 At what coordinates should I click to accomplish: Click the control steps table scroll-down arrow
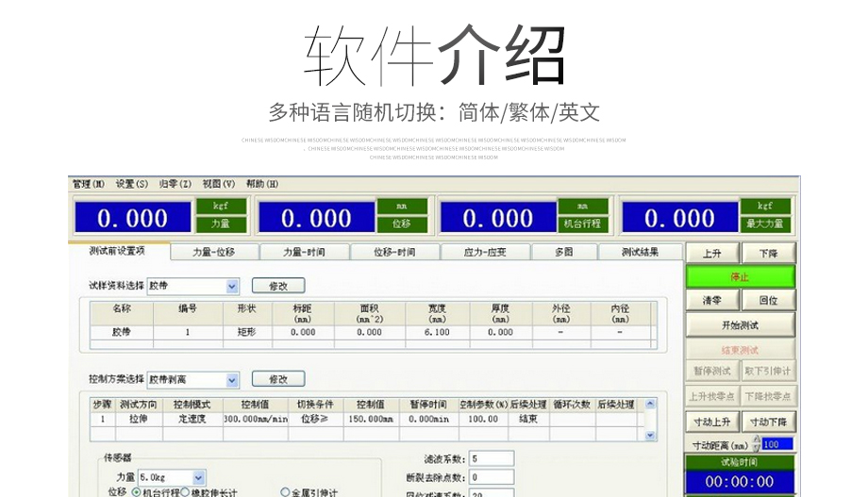click(x=649, y=436)
